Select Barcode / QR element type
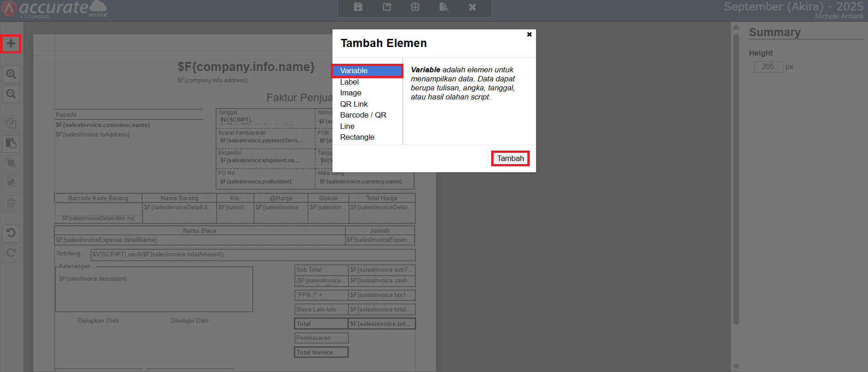The height and width of the screenshot is (372, 868). (x=363, y=115)
